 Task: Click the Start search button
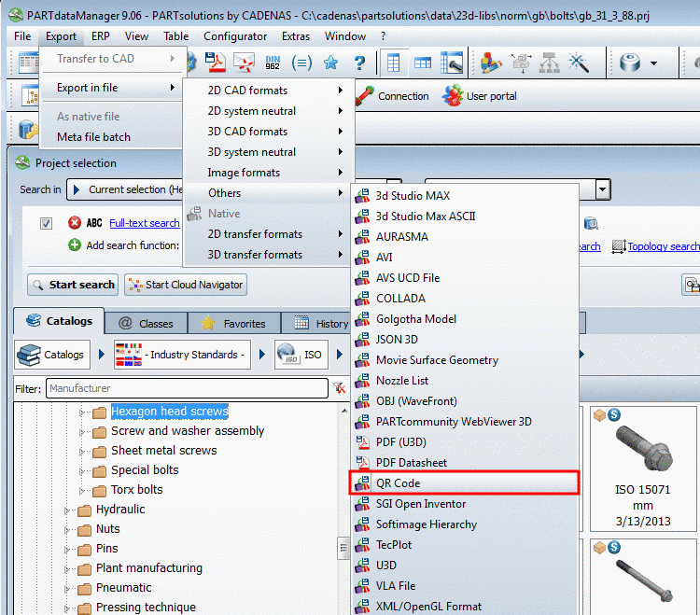(x=73, y=285)
